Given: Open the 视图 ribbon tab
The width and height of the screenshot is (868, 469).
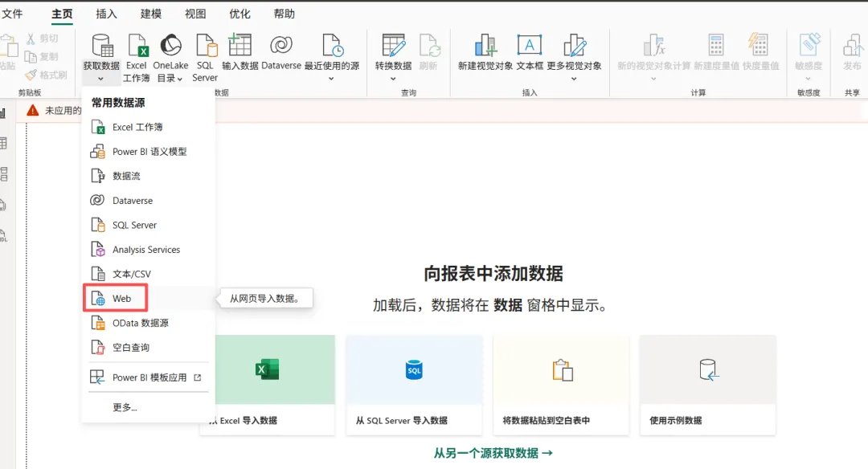Looking at the screenshot, I should click(194, 14).
